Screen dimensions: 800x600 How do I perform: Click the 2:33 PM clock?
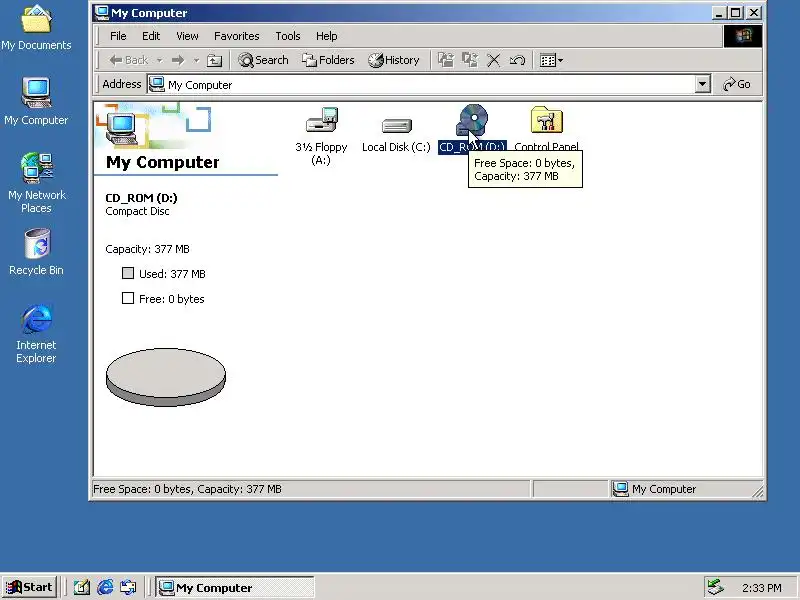click(761, 588)
